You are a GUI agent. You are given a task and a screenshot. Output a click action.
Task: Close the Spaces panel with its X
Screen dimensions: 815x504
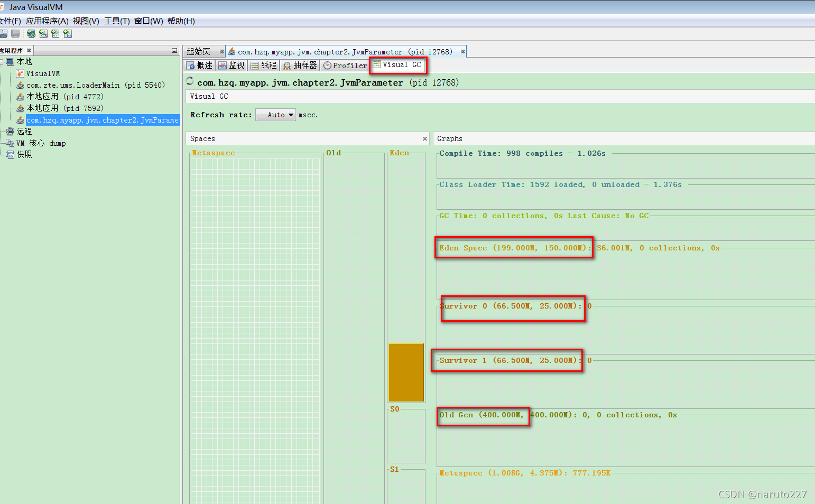point(424,138)
